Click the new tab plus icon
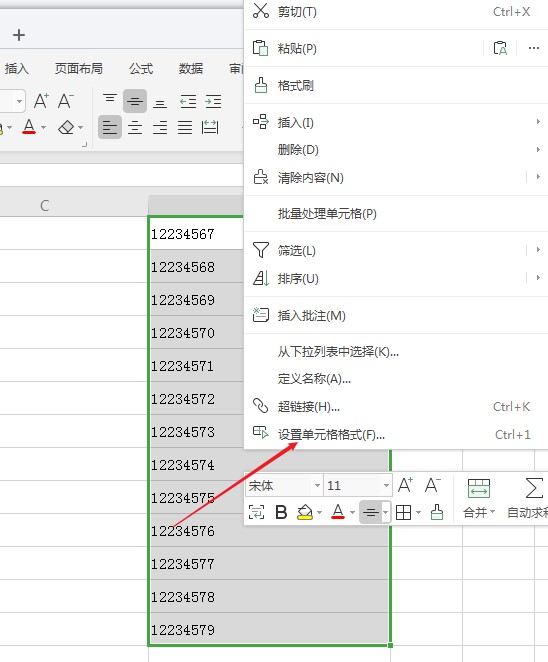This screenshot has height=662, width=548. (x=19, y=35)
